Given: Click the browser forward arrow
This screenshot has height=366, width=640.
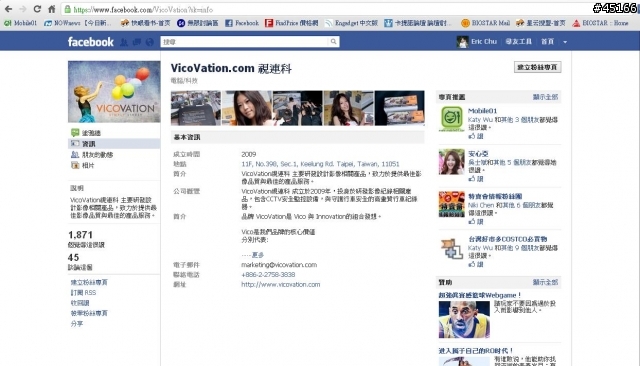Looking at the screenshot, I should 23,9.
